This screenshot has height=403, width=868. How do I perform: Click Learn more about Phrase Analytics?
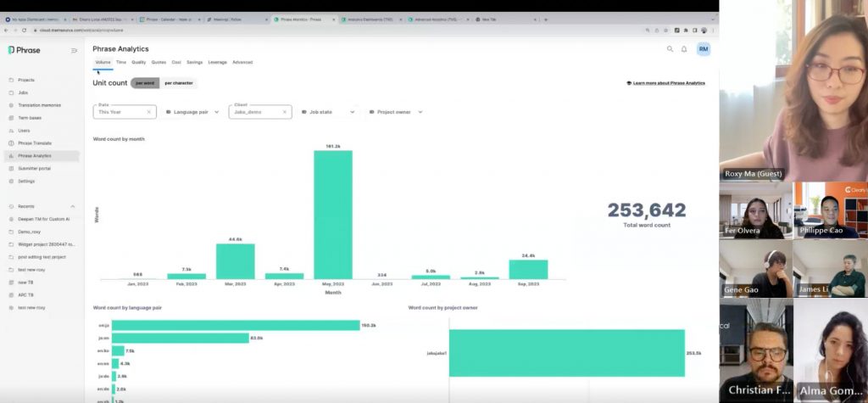[665, 83]
